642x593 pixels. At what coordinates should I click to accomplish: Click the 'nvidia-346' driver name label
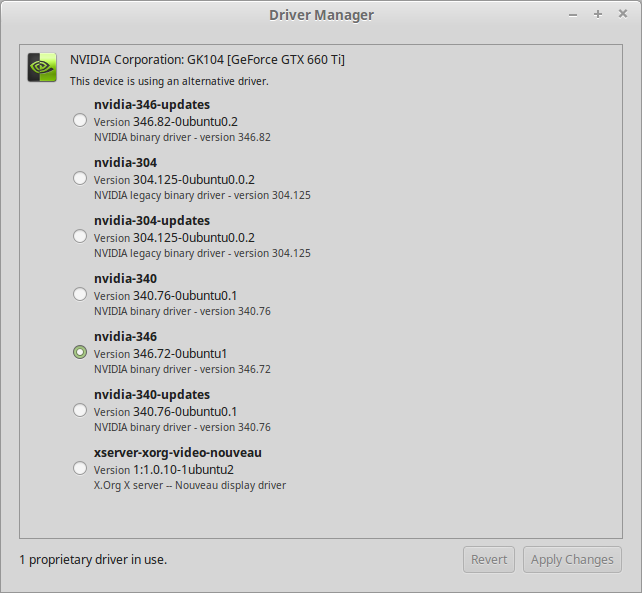tap(125, 337)
